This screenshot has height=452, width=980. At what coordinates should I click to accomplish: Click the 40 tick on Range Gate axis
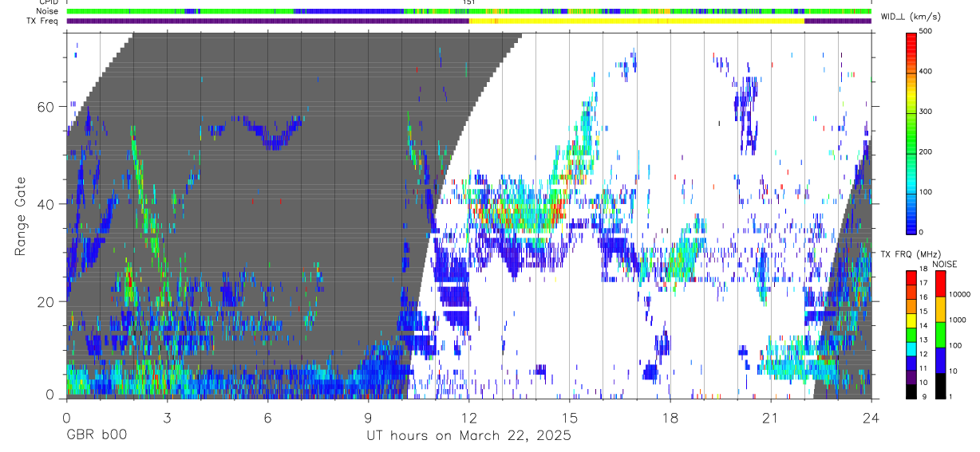48,204
